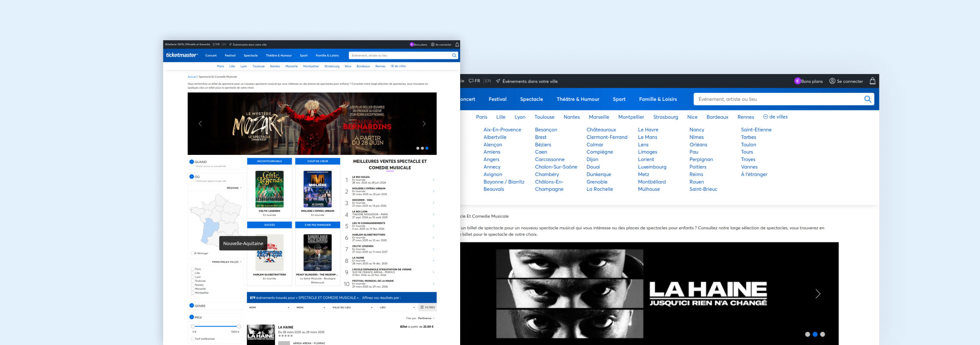The width and height of the screenshot is (980, 345).
Task: Open shopping bag icon in right enlarged page
Action: click(872, 81)
